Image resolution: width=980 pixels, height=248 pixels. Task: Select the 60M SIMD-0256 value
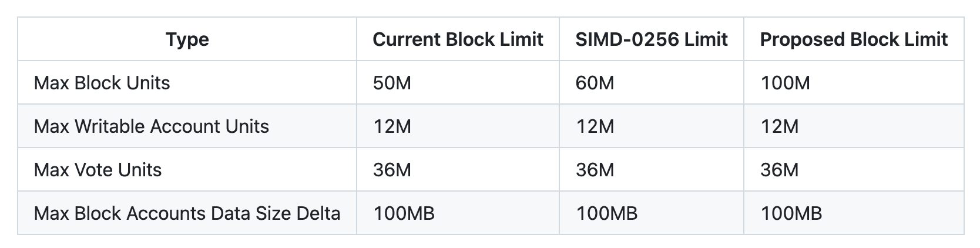pos(595,83)
